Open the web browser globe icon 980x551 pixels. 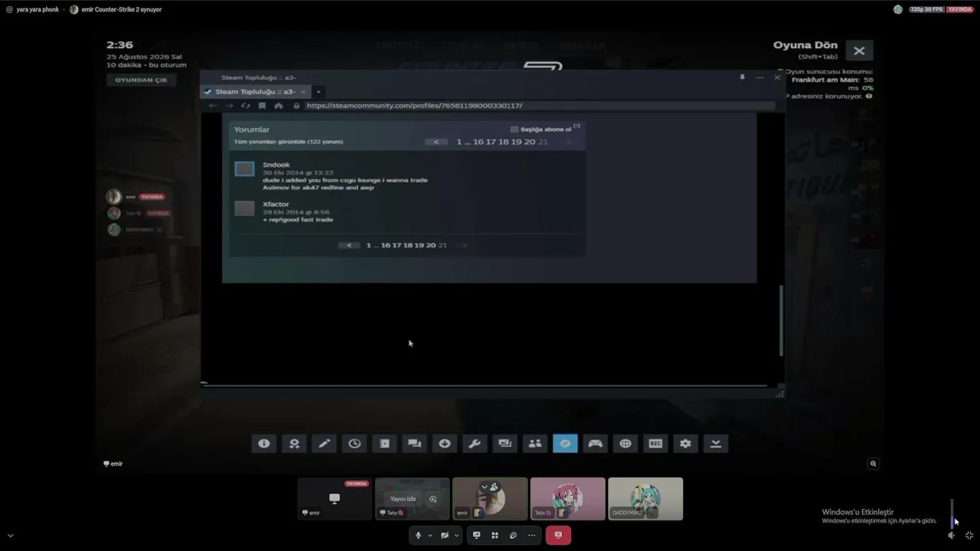[x=626, y=443]
